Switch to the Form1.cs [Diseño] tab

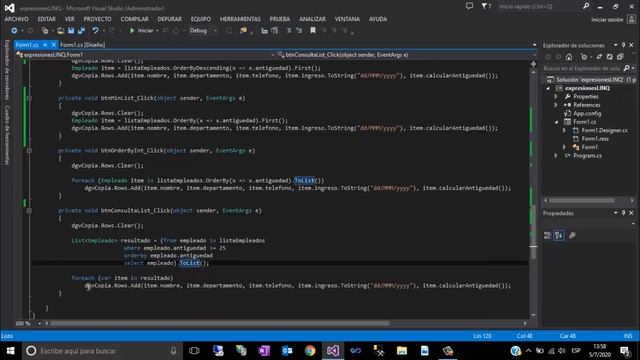[82, 45]
